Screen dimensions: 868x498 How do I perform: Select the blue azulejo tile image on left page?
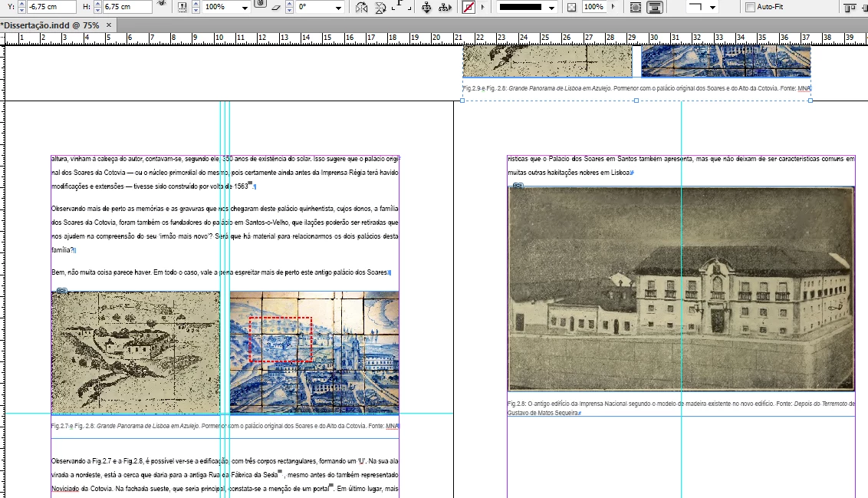(314, 352)
